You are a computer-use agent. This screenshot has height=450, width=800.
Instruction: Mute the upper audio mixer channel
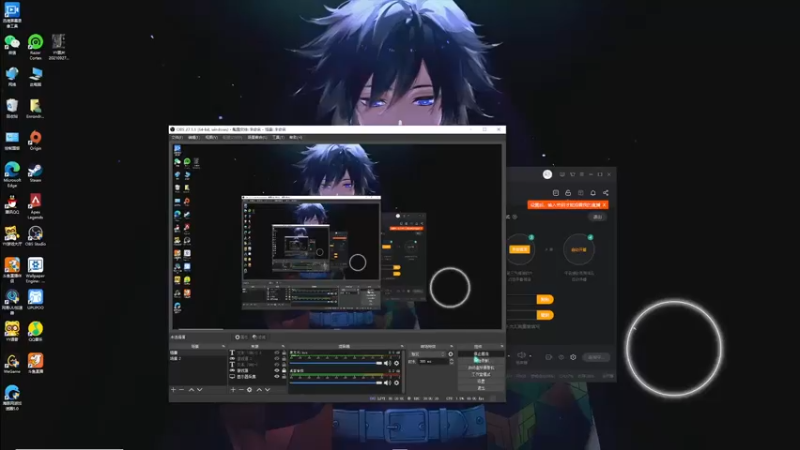[x=387, y=363]
